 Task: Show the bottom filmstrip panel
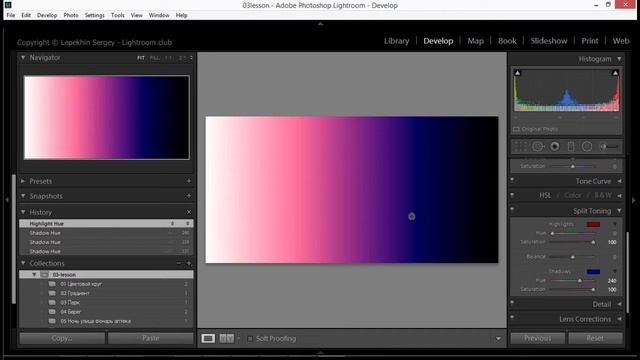coord(320,352)
